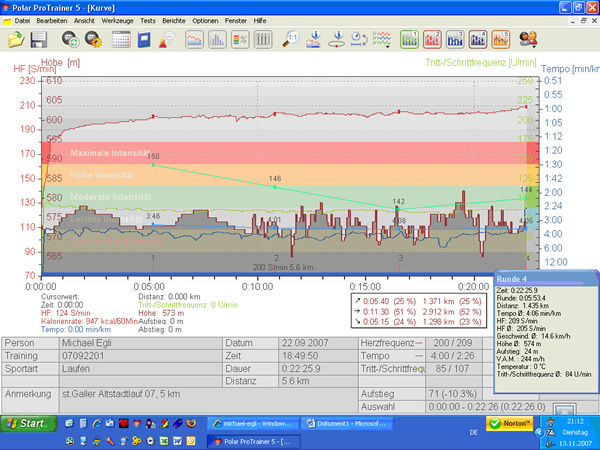Open the Optionen menu
The width and height of the screenshot is (600, 450).
click(205, 21)
